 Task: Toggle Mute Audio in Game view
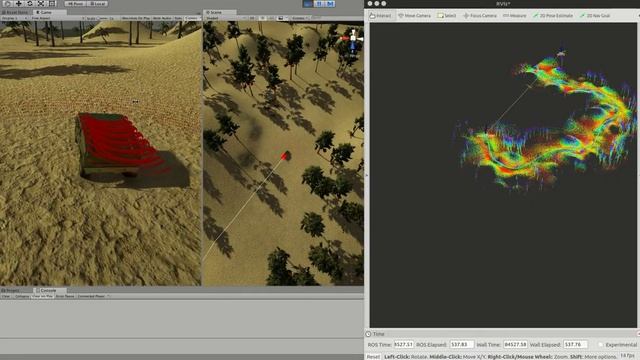click(x=162, y=18)
